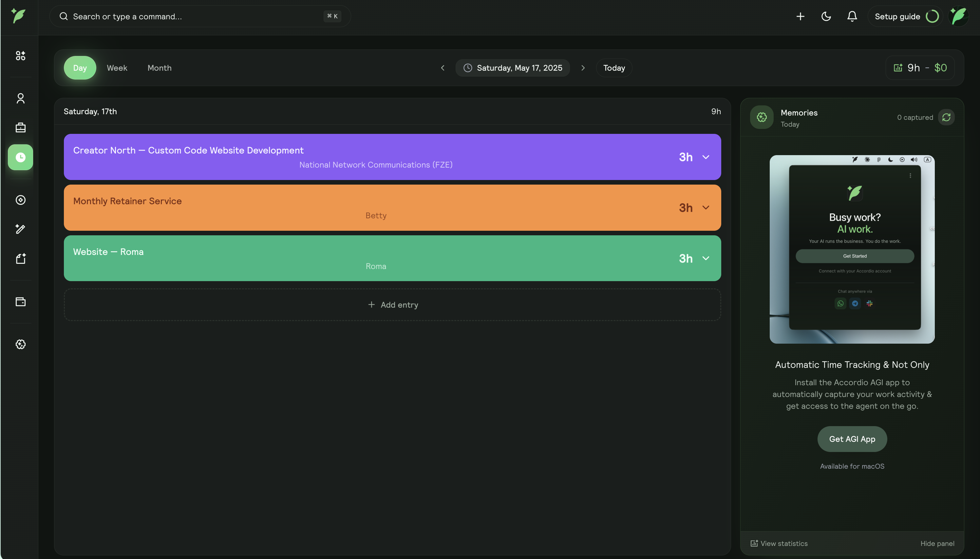Open the projects briefcase icon in sidebar
Viewport: 980px width, 559px height.
tap(20, 127)
